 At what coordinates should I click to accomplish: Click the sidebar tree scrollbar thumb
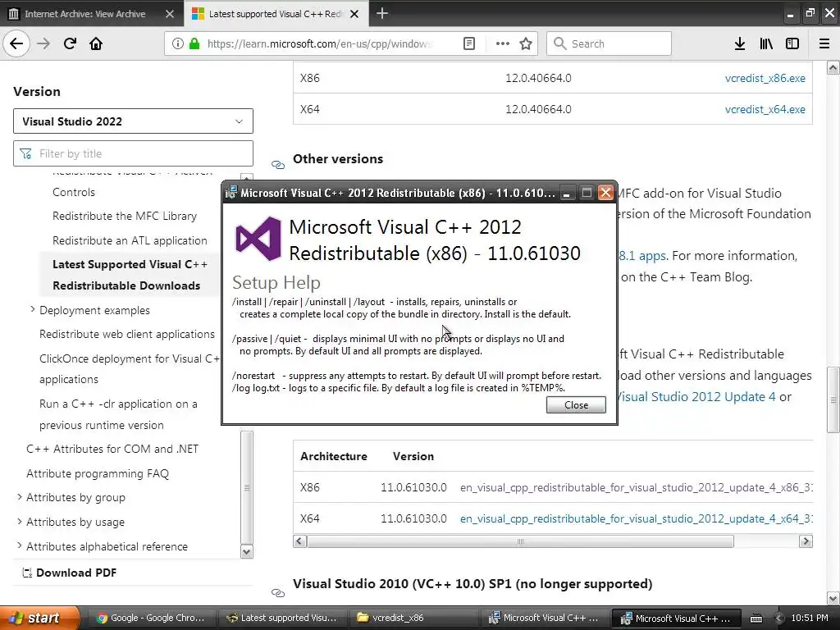246,487
